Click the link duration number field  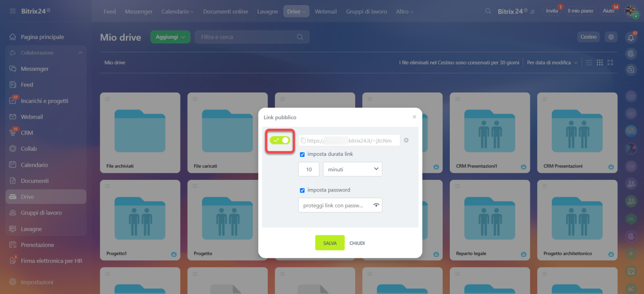coord(309,169)
